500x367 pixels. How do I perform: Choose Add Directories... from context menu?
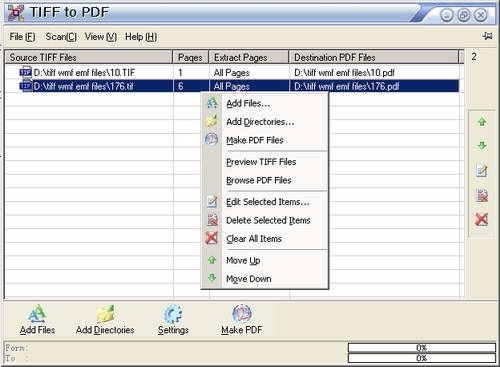coord(265,122)
